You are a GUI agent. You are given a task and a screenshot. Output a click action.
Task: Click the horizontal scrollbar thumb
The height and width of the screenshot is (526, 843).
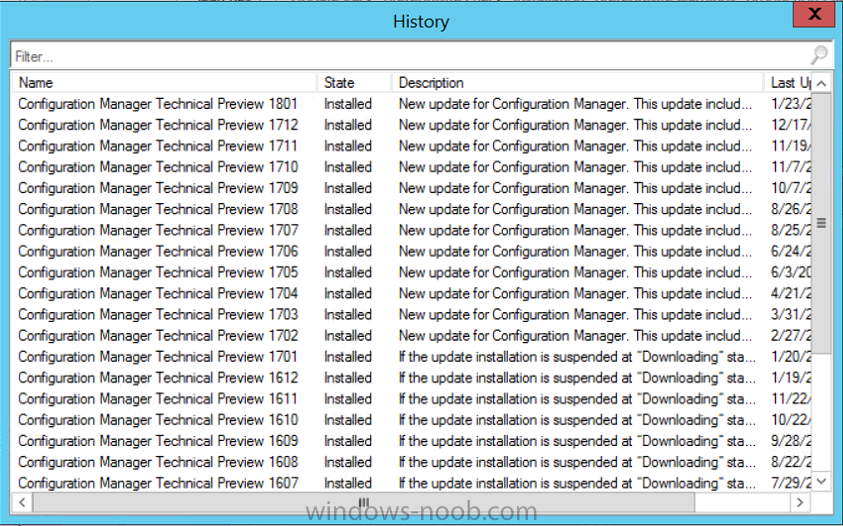click(364, 502)
